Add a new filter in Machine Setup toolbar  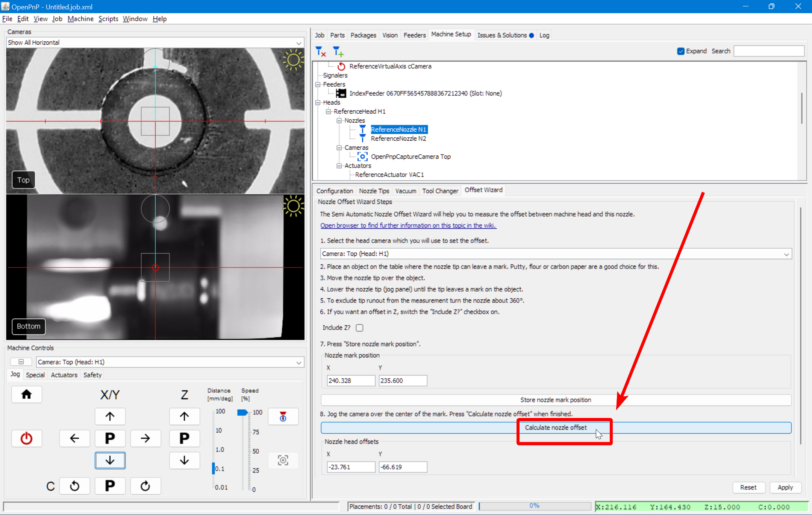click(x=337, y=51)
